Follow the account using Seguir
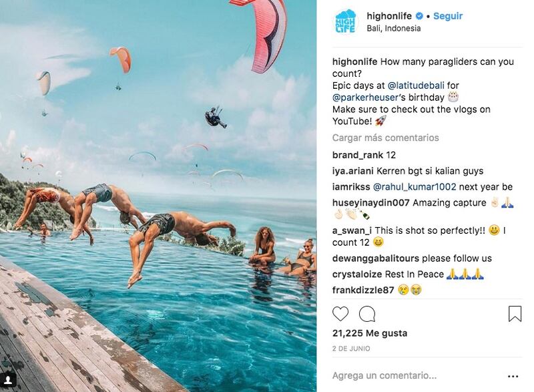534x392 pixels. (448, 16)
